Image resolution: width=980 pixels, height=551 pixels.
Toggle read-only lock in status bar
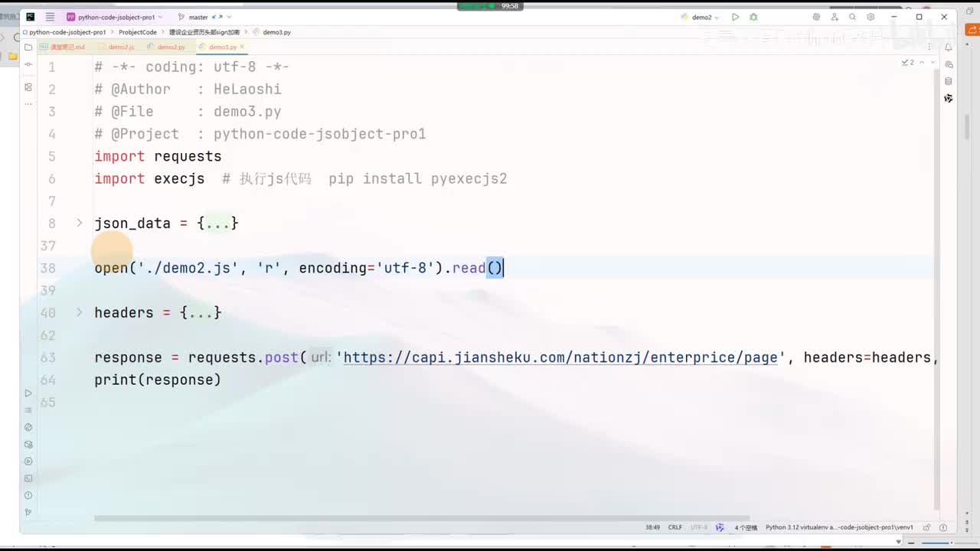pos(926,527)
